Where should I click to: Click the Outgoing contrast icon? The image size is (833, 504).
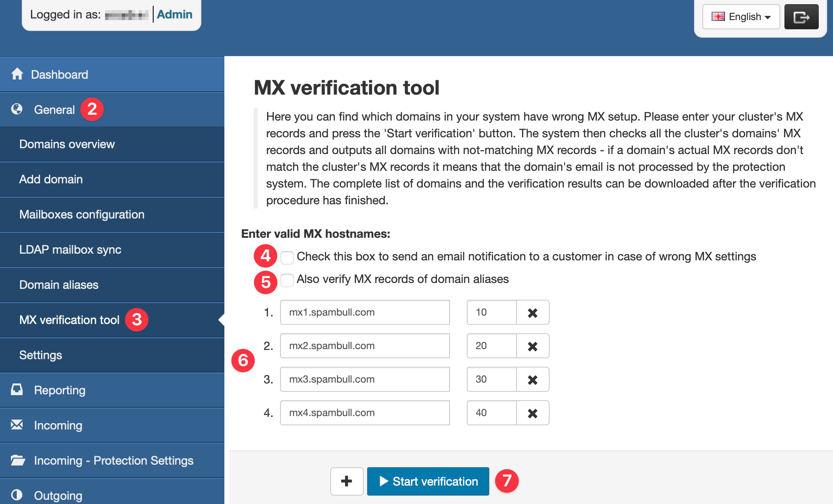17,495
